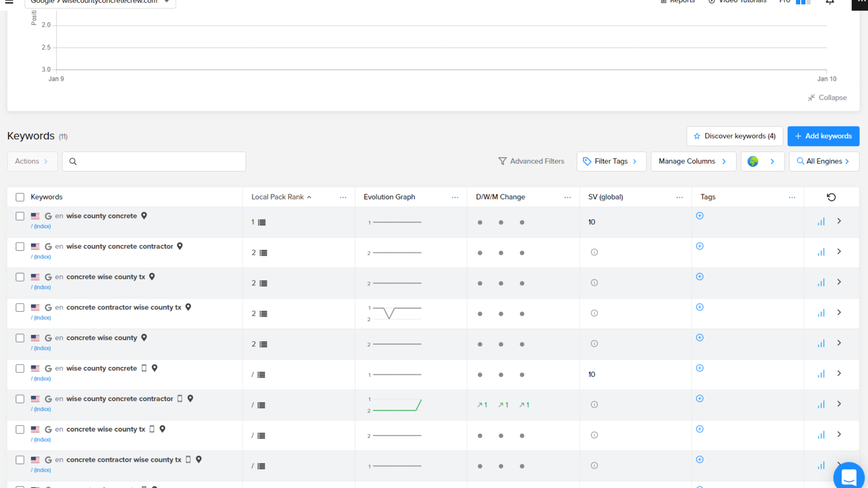Check mobile 'concrete wise county tx' row checkbox
The image size is (868, 488).
tap(20, 429)
